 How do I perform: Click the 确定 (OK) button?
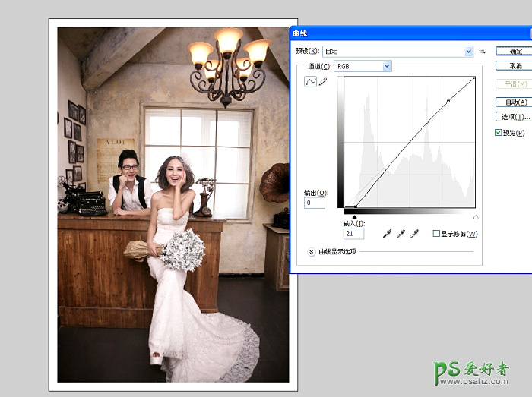pyautogui.click(x=515, y=51)
